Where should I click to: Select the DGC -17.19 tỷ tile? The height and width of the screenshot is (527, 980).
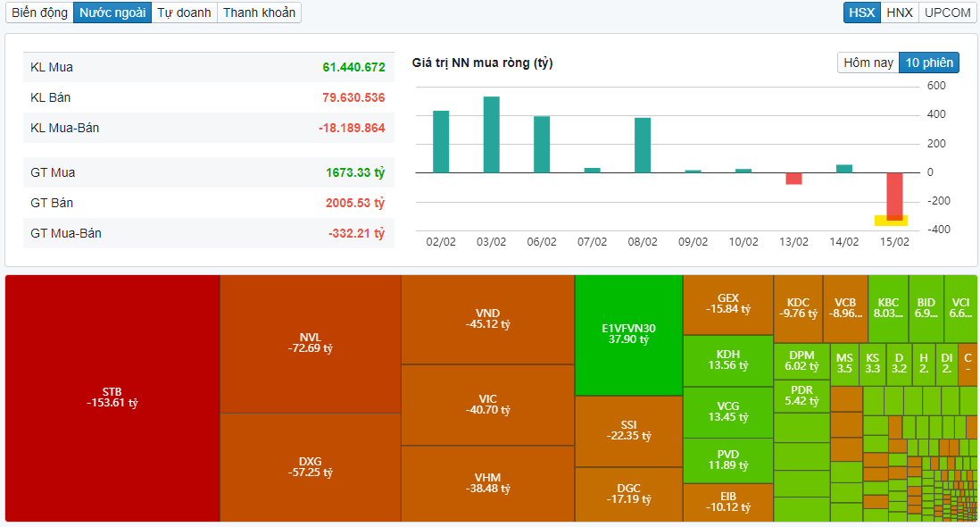tap(628, 495)
